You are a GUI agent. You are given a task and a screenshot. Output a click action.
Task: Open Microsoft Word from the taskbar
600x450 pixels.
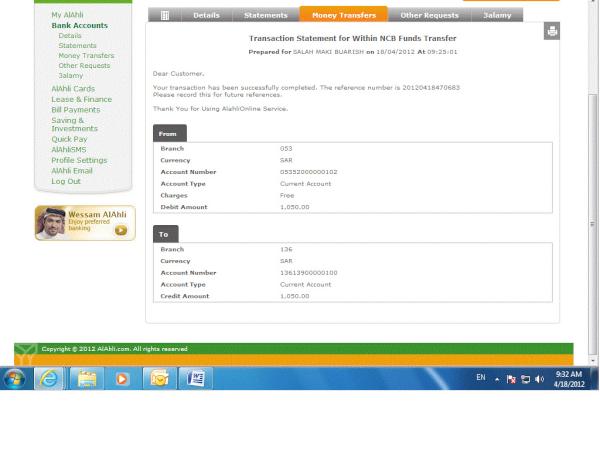[x=196, y=379]
